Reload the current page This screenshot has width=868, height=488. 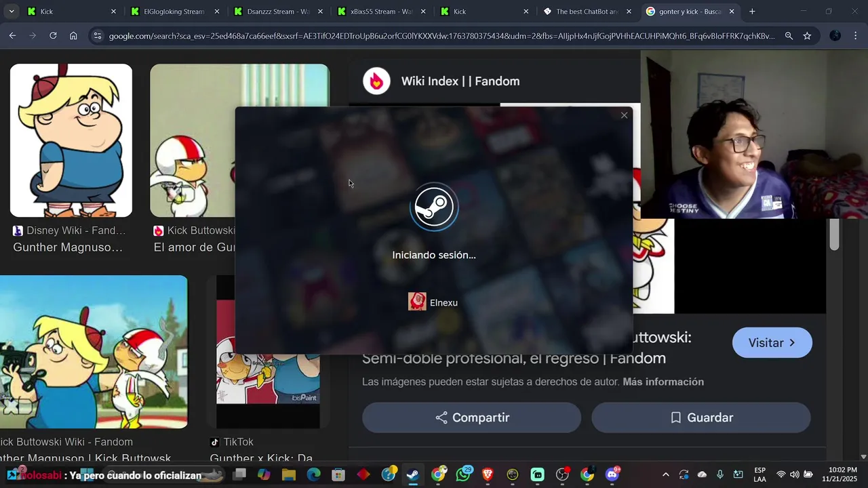tap(53, 36)
